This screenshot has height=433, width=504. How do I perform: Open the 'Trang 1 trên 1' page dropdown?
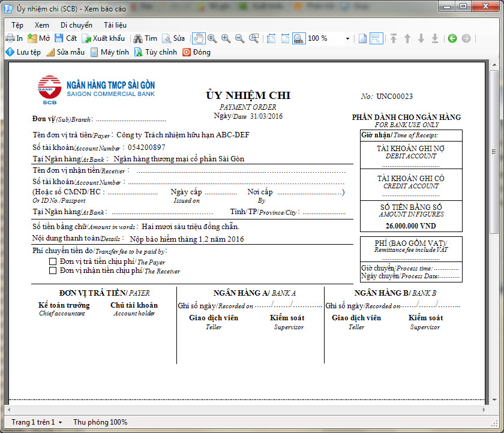point(37,422)
